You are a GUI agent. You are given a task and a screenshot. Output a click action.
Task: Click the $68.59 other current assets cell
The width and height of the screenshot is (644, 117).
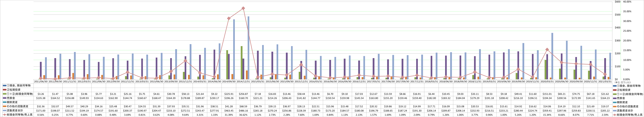click(243, 106)
